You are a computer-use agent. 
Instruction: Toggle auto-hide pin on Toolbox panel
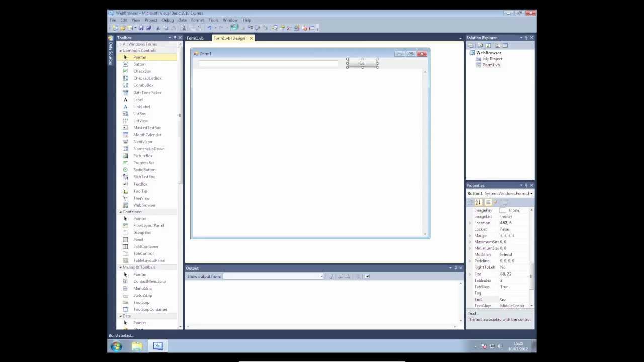coord(175,38)
